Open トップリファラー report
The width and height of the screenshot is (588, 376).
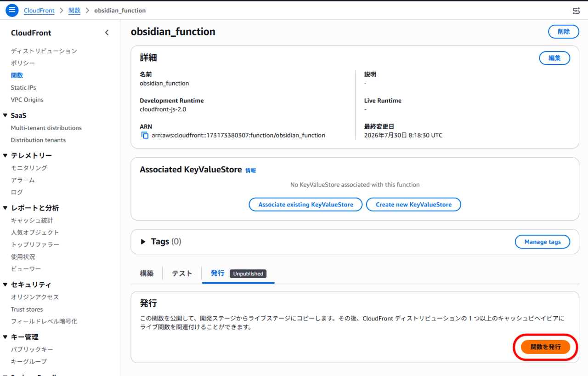click(x=35, y=245)
